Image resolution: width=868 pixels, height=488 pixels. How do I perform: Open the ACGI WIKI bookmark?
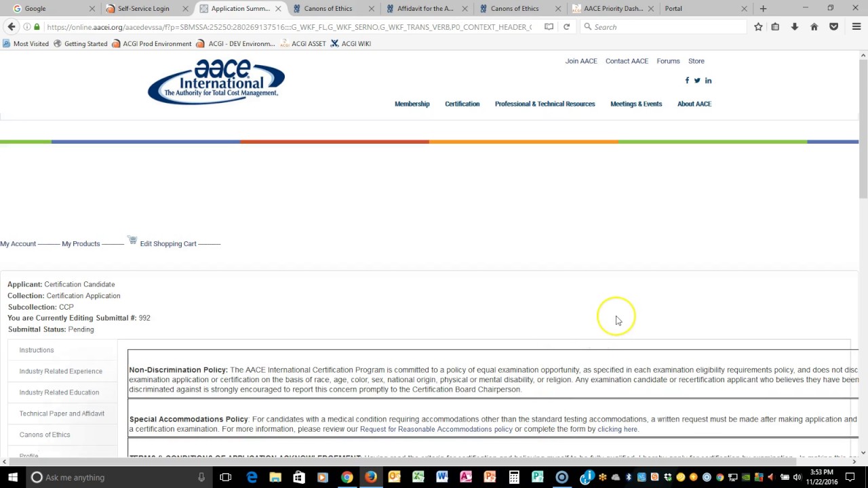tap(351, 43)
